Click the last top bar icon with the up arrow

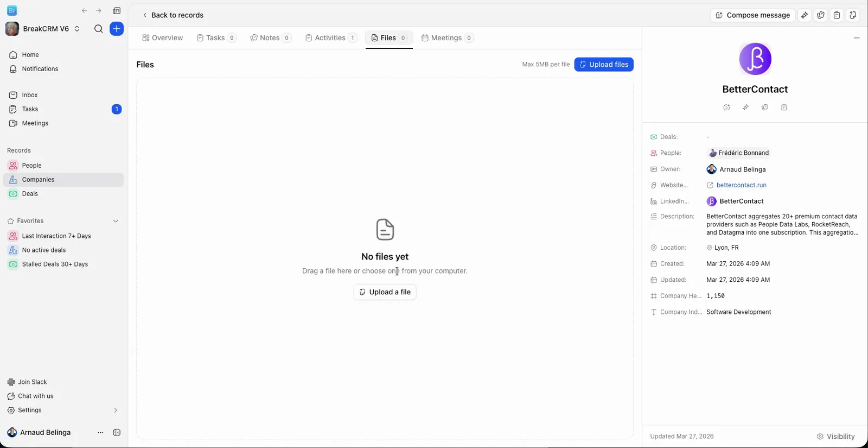[853, 15]
